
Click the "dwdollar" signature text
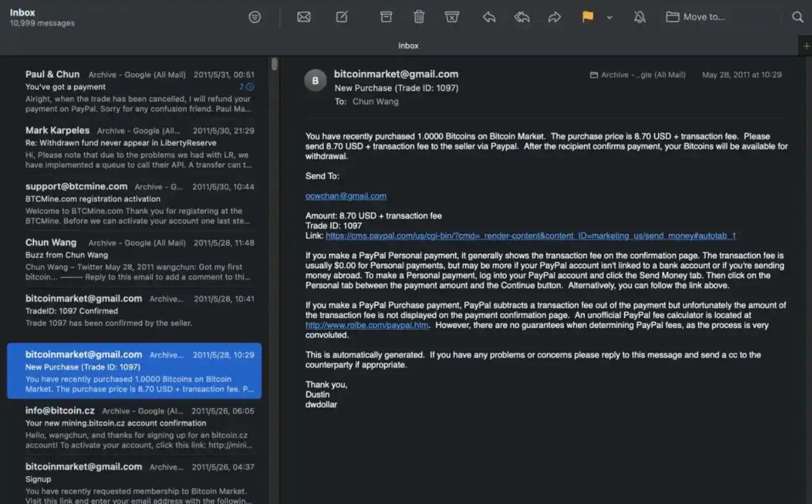pos(321,405)
